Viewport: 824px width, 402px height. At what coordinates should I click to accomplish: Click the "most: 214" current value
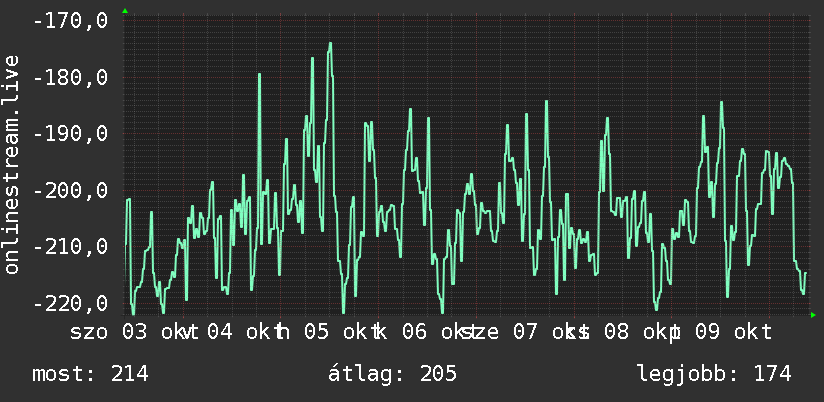[x=90, y=374]
